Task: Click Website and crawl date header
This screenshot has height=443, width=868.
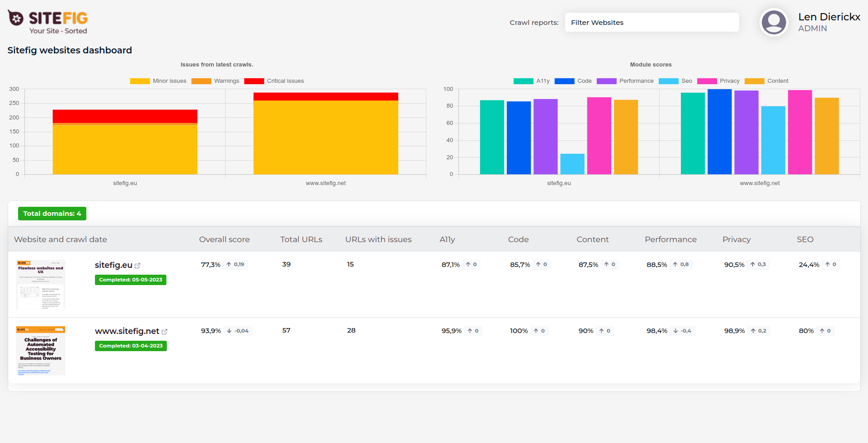Action: click(x=61, y=239)
